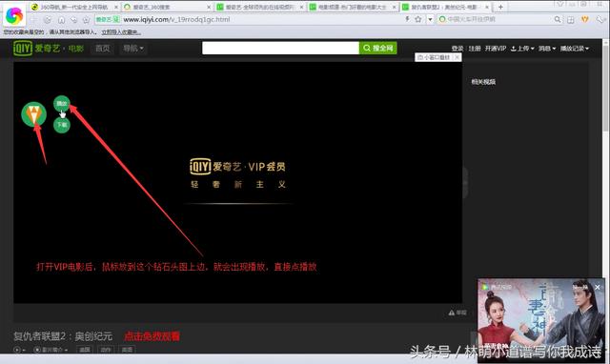Close the bottom-right video ad popup

click(598, 287)
